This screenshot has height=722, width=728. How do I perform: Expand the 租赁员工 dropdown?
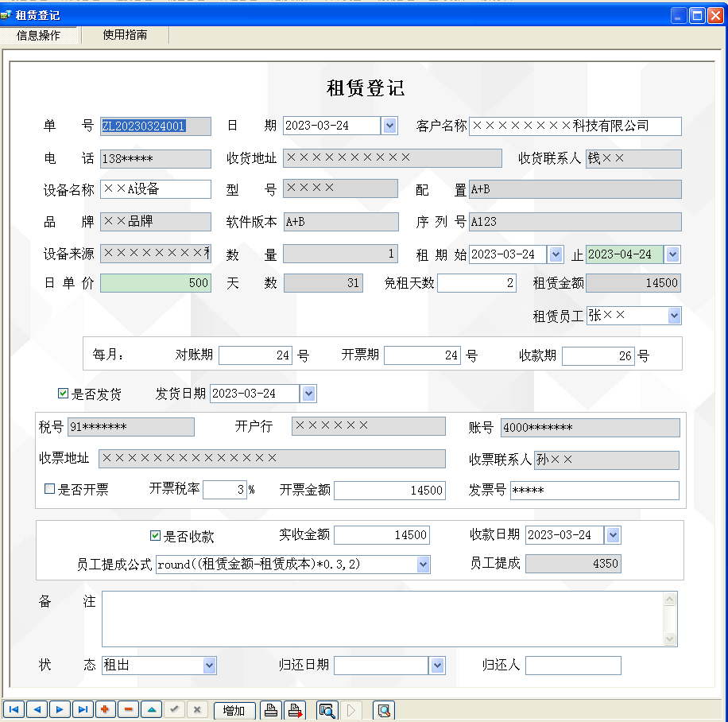674,316
